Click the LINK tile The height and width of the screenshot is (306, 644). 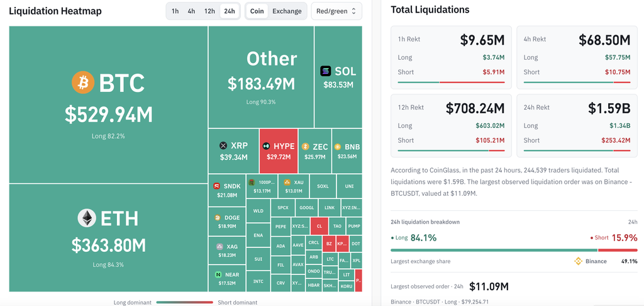coord(330,208)
